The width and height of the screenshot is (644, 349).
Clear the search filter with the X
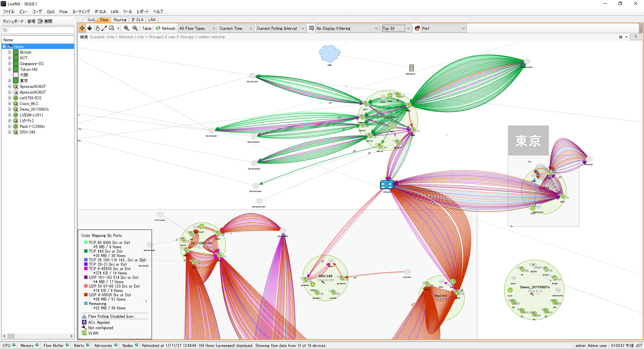(x=621, y=37)
